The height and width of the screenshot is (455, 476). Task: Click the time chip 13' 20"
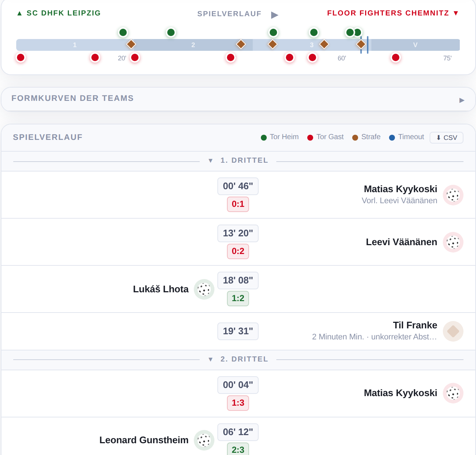(238, 233)
